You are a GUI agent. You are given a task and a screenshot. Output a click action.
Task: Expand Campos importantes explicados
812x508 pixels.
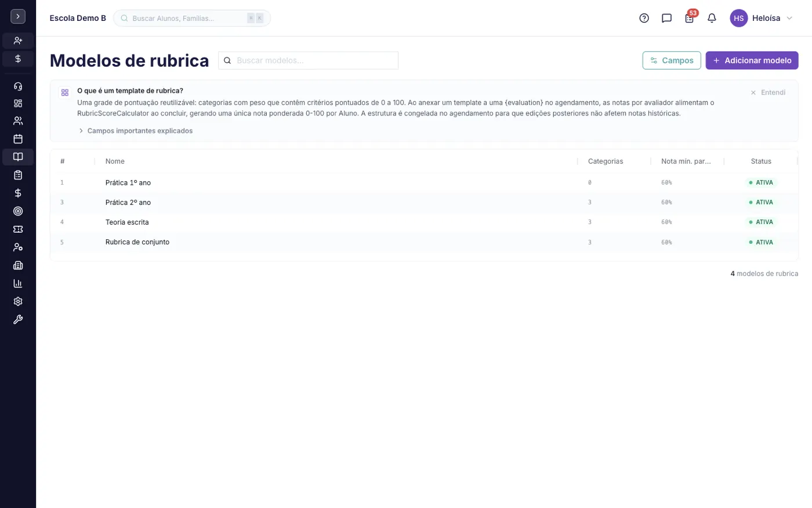click(x=136, y=131)
